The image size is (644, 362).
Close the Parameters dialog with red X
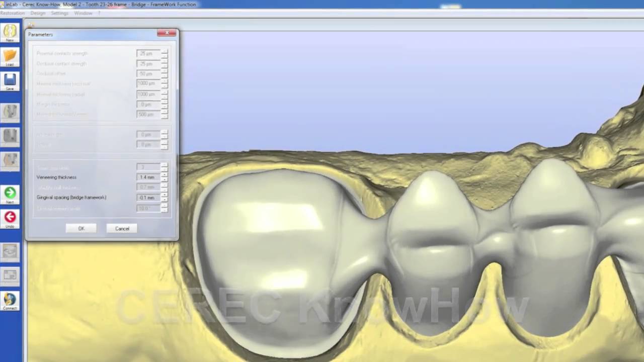167,33
